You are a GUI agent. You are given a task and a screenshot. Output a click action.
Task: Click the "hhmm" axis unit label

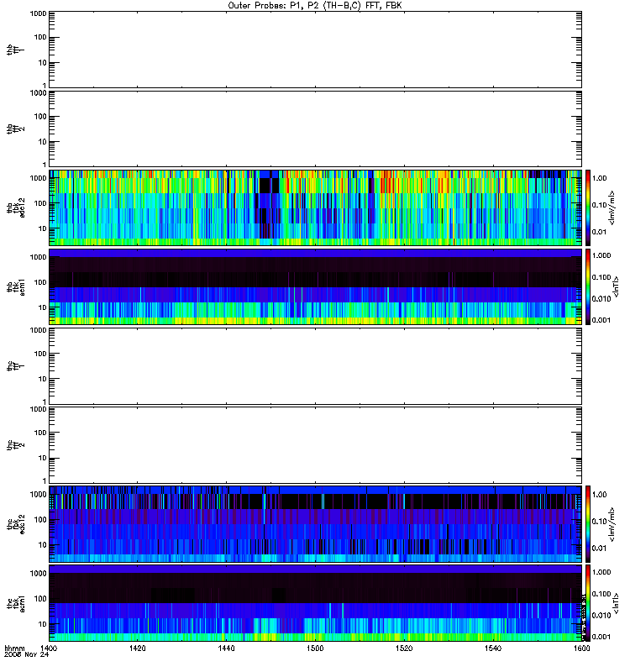14,648
